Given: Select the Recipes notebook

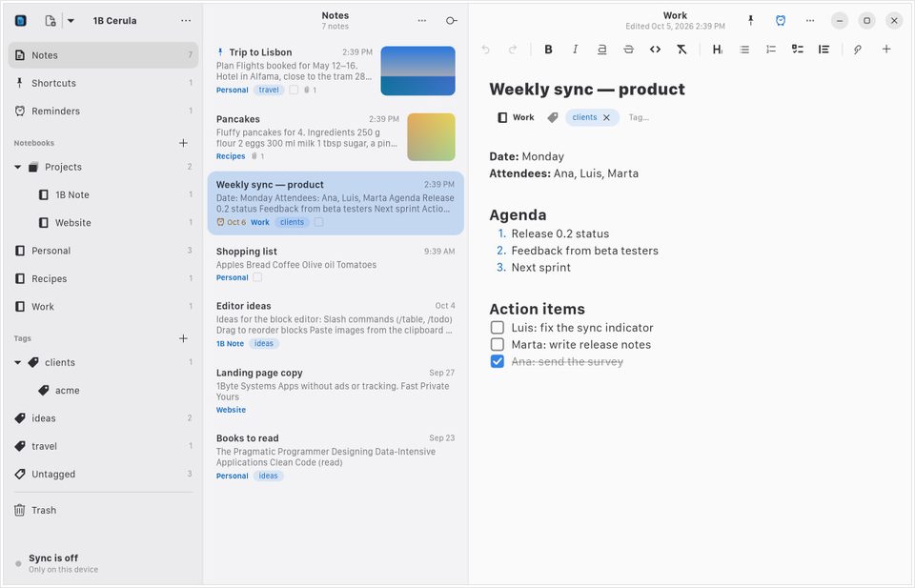Looking at the screenshot, I should [x=103, y=279].
